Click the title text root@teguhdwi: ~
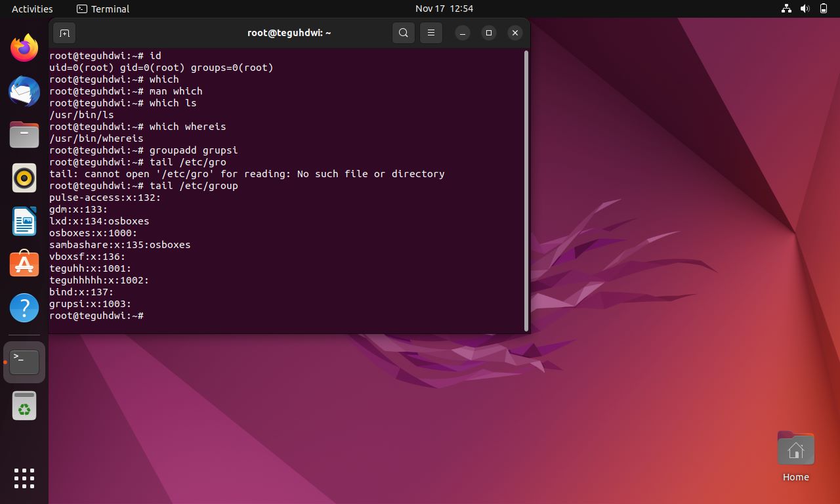This screenshot has height=504, width=840. click(x=289, y=33)
